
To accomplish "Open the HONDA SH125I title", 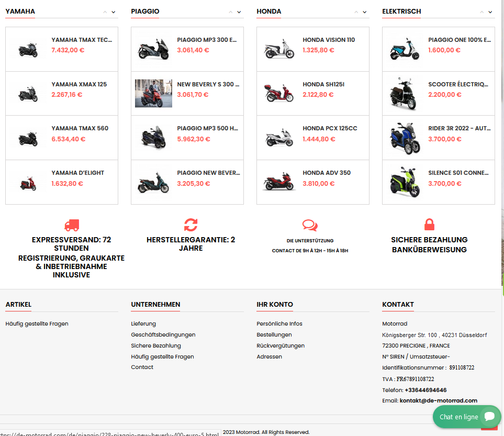I will pos(323,84).
